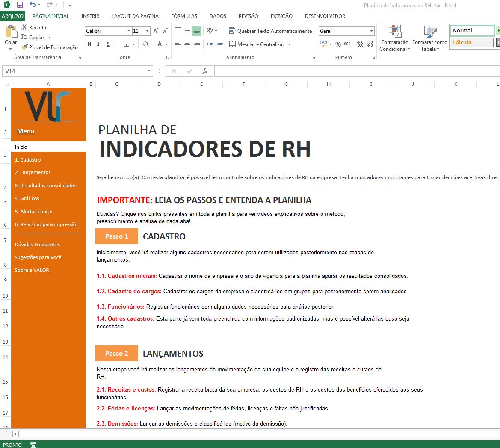Open the Geral number format dropdown

pyautogui.click(x=372, y=31)
